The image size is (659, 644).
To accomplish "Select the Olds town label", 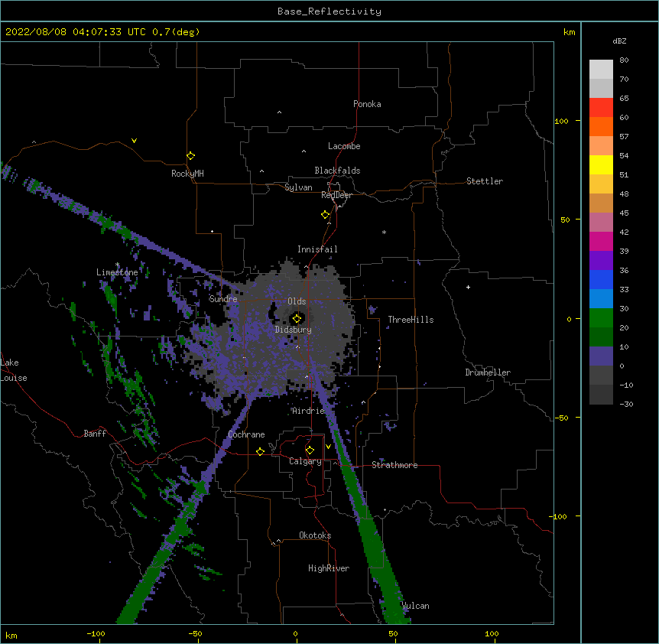I will point(297,301).
